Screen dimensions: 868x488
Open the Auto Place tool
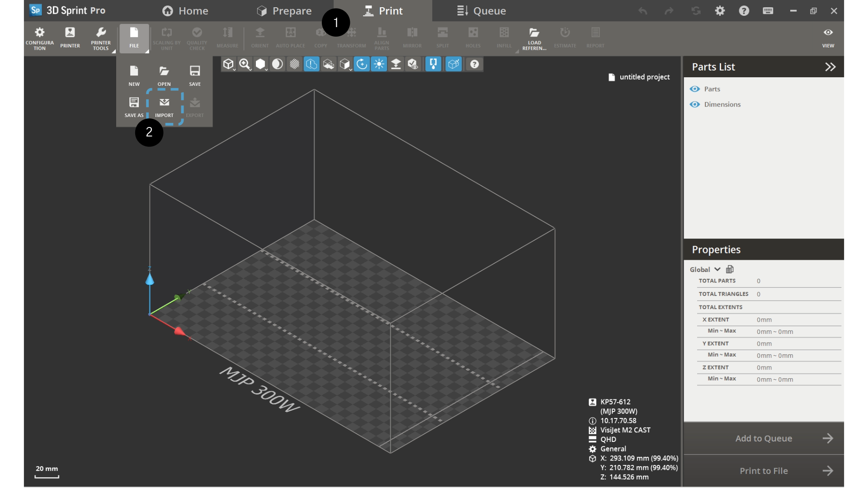pyautogui.click(x=290, y=38)
